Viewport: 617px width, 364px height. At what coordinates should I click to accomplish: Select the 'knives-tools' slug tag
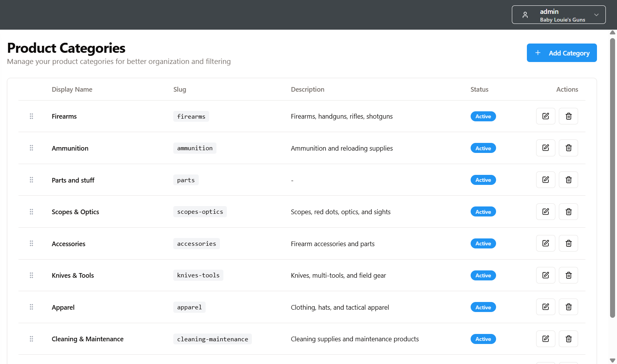pyautogui.click(x=198, y=275)
